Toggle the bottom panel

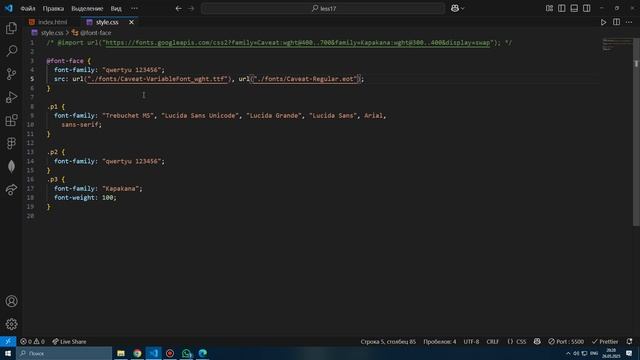coord(574,8)
